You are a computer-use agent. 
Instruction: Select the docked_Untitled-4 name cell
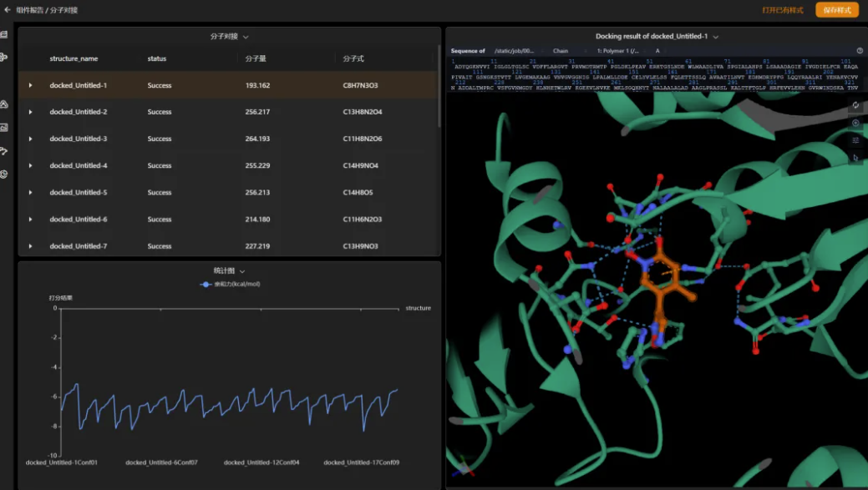pyautogui.click(x=78, y=165)
